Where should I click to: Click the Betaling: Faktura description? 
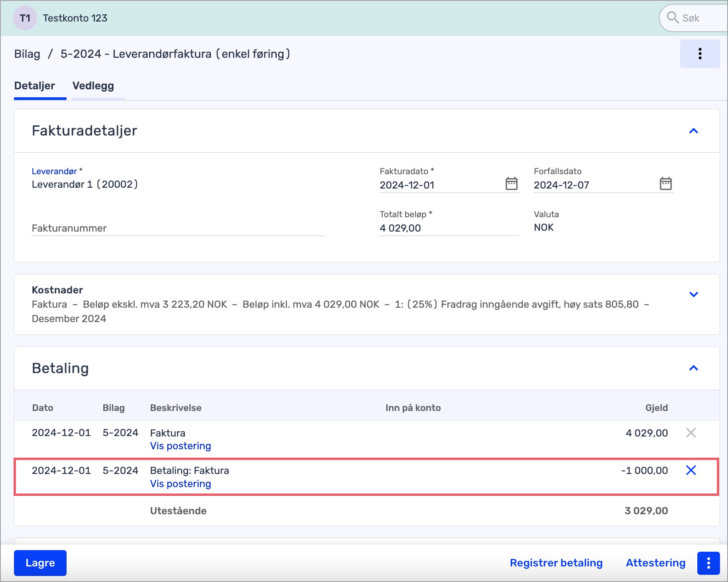(189, 470)
